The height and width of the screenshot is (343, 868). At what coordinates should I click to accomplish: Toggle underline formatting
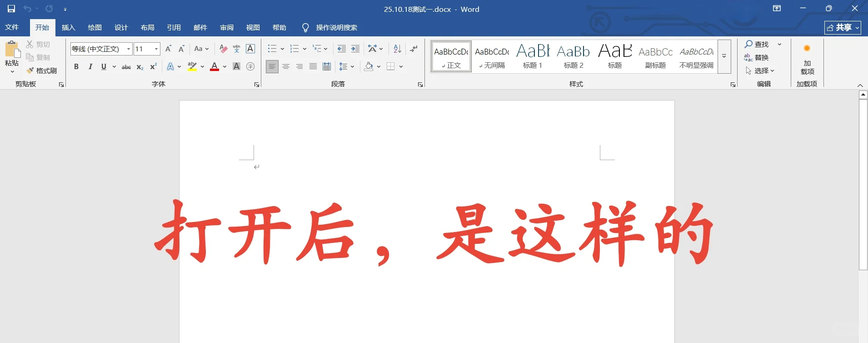(x=104, y=66)
